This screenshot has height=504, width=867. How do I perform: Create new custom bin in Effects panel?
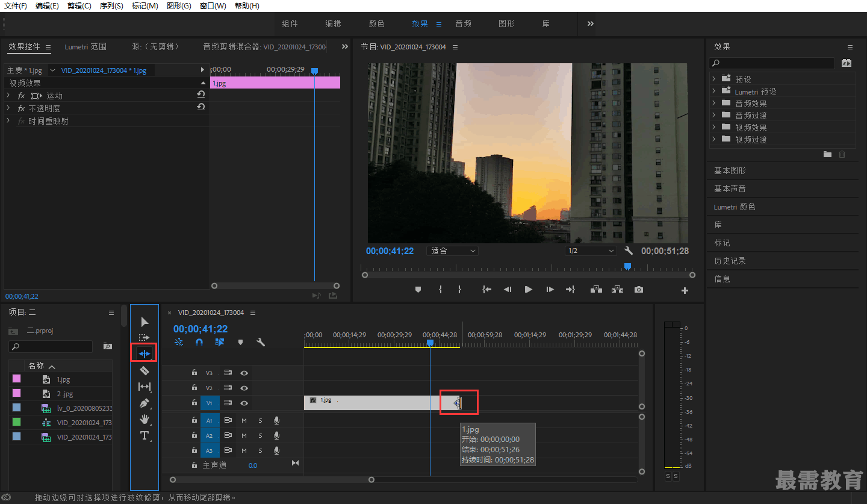click(827, 155)
